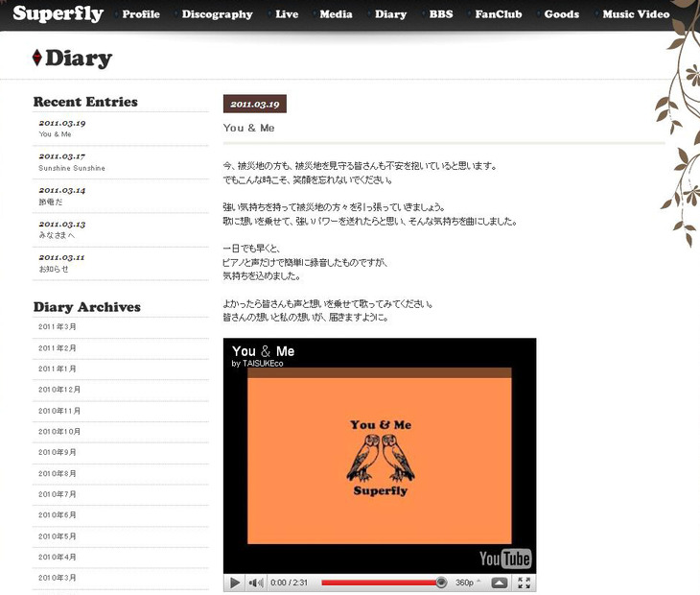Click the video progress bar knob
Viewport: 700px width, 595px height.
[441, 583]
